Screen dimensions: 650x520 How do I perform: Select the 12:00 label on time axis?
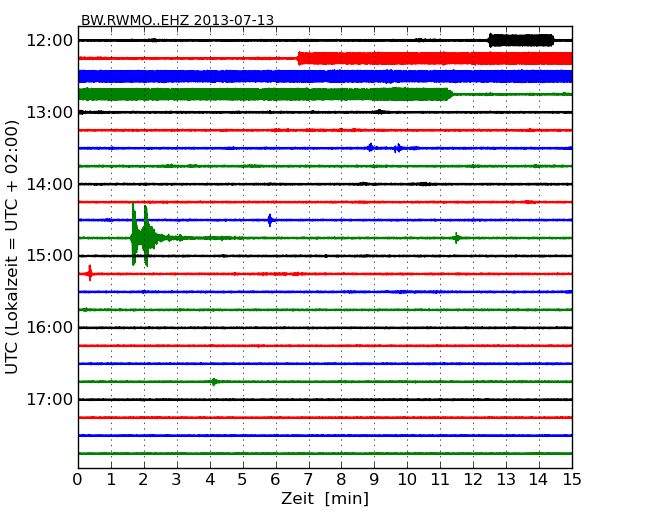50,41
